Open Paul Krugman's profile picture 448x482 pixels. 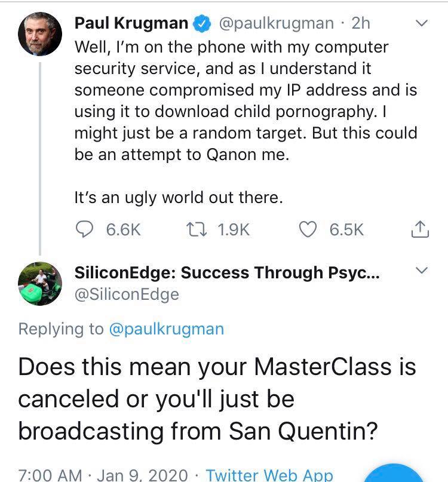[40, 33]
